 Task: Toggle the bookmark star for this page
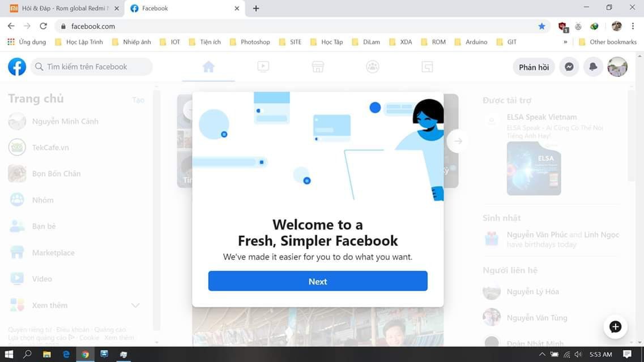click(541, 26)
